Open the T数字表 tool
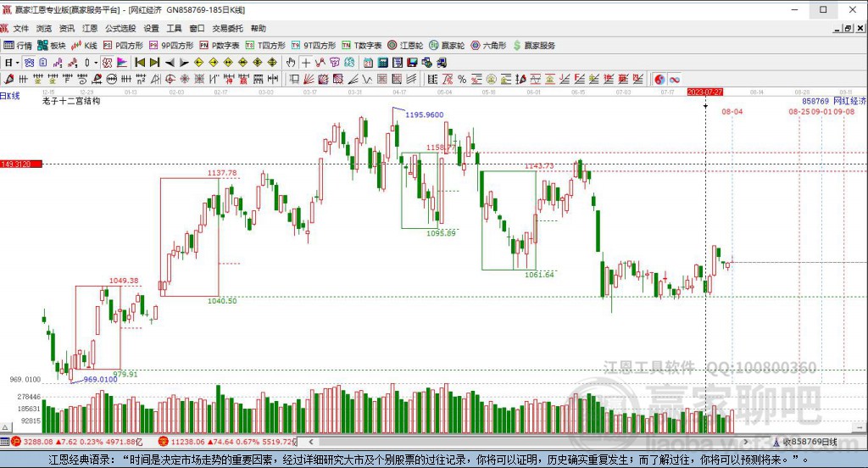 (361, 46)
